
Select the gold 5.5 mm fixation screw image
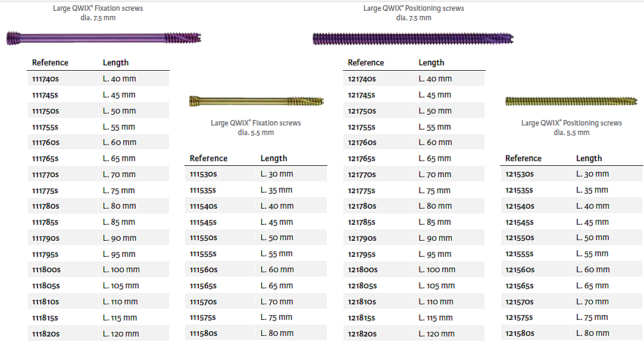(256, 102)
